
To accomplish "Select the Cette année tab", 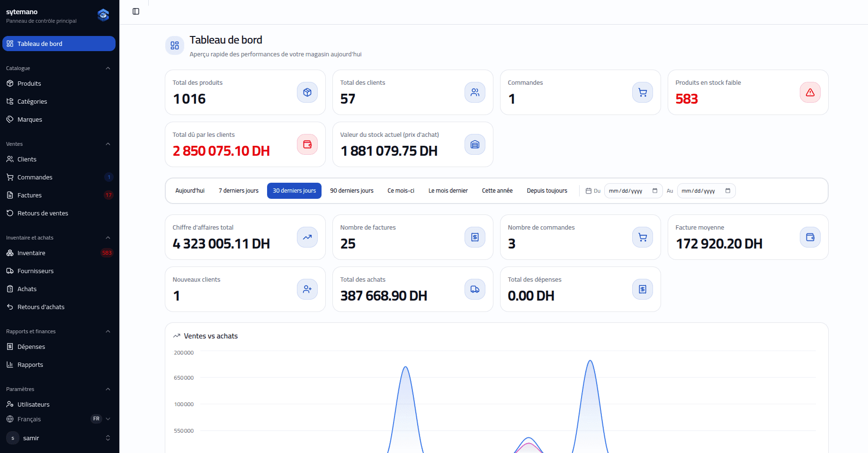I will point(497,191).
